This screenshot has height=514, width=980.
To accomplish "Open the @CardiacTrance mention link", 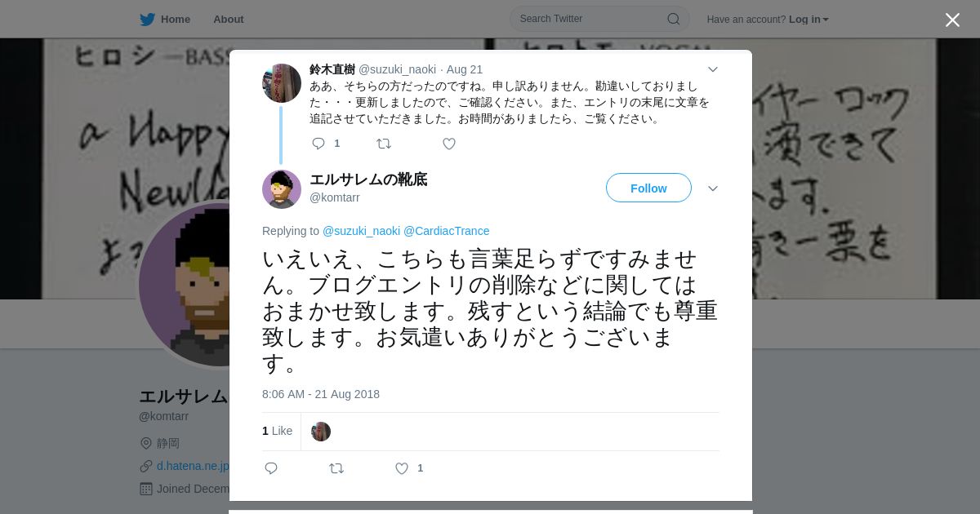I will 447,231.
